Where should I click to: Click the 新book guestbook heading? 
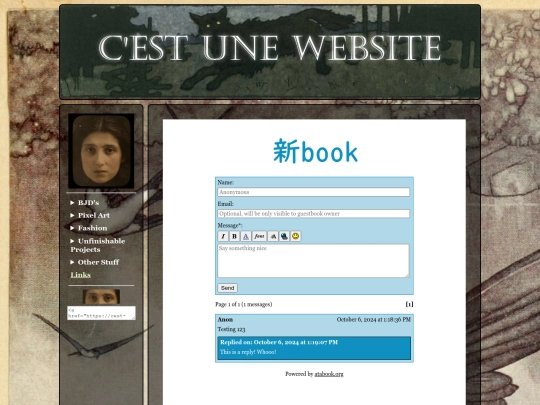(x=315, y=151)
